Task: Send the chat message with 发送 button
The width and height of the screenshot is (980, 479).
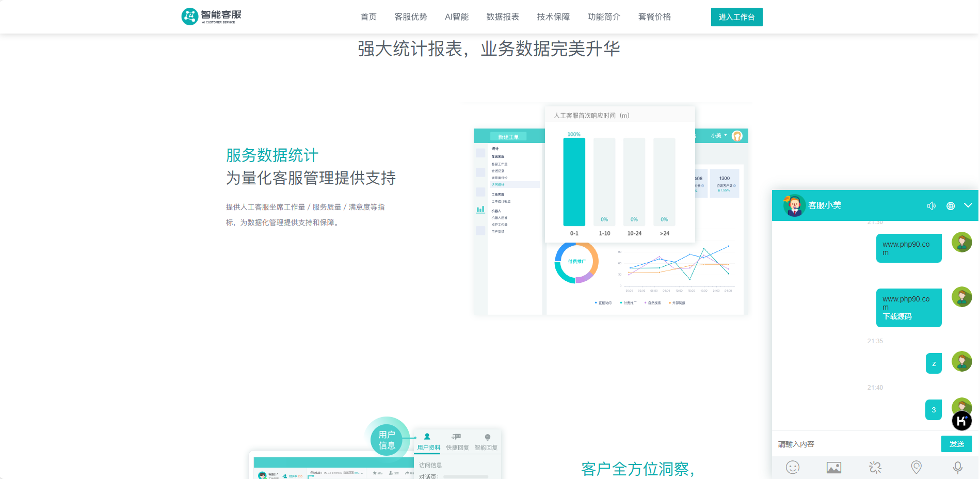Action: pyautogui.click(x=956, y=444)
